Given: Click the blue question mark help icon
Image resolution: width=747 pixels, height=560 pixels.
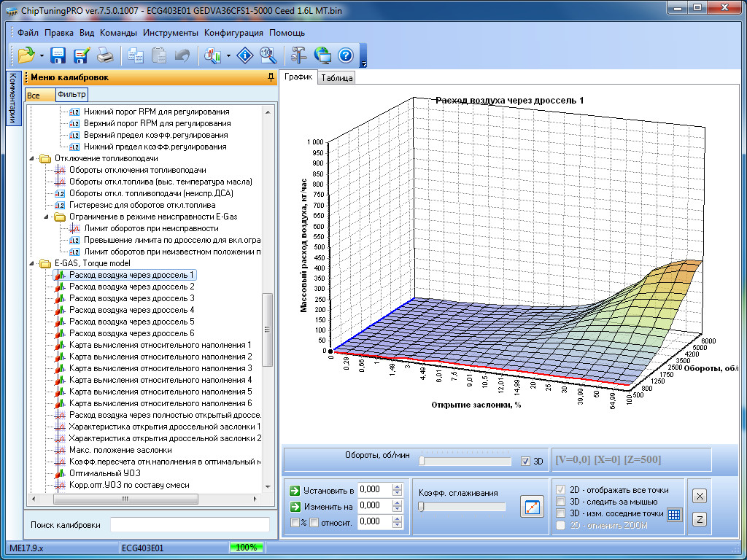Looking at the screenshot, I should (x=346, y=55).
